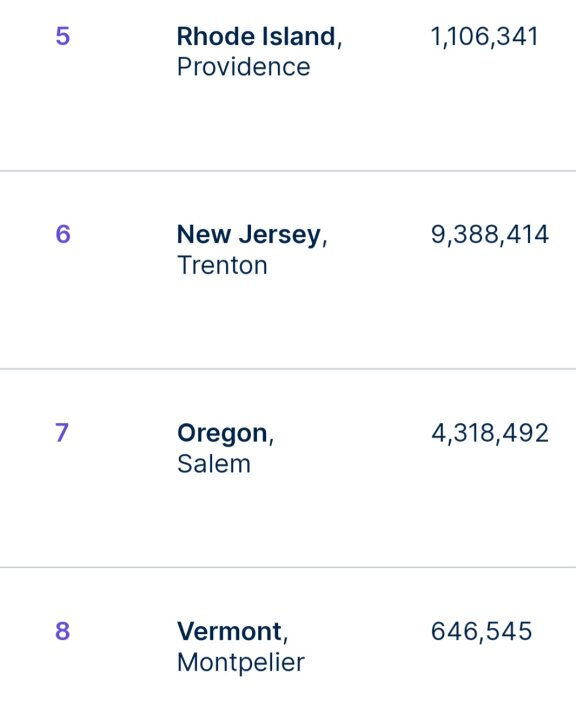Click population value 646,545
The image size is (576, 720).
pos(481,631)
